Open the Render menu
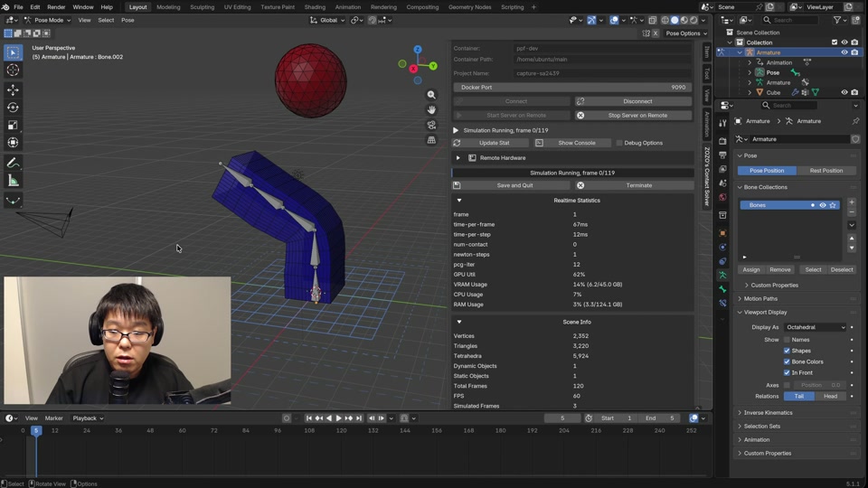The image size is (868, 488). point(56,7)
